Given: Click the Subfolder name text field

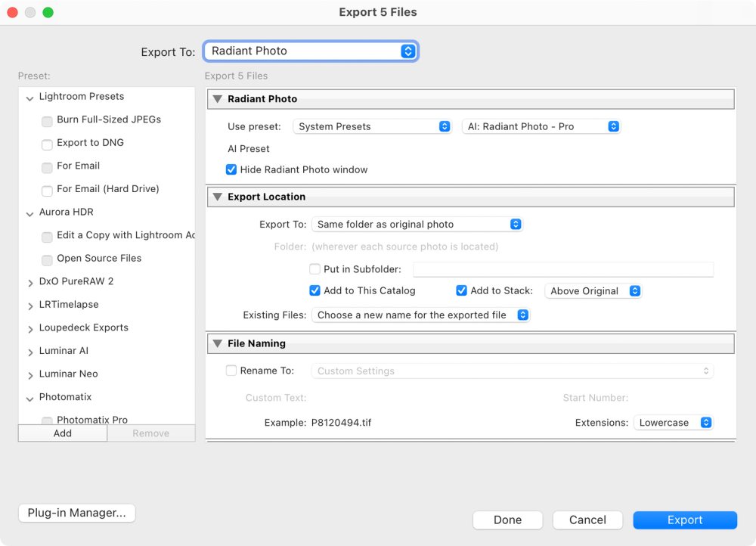Looking at the screenshot, I should [x=563, y=269].
